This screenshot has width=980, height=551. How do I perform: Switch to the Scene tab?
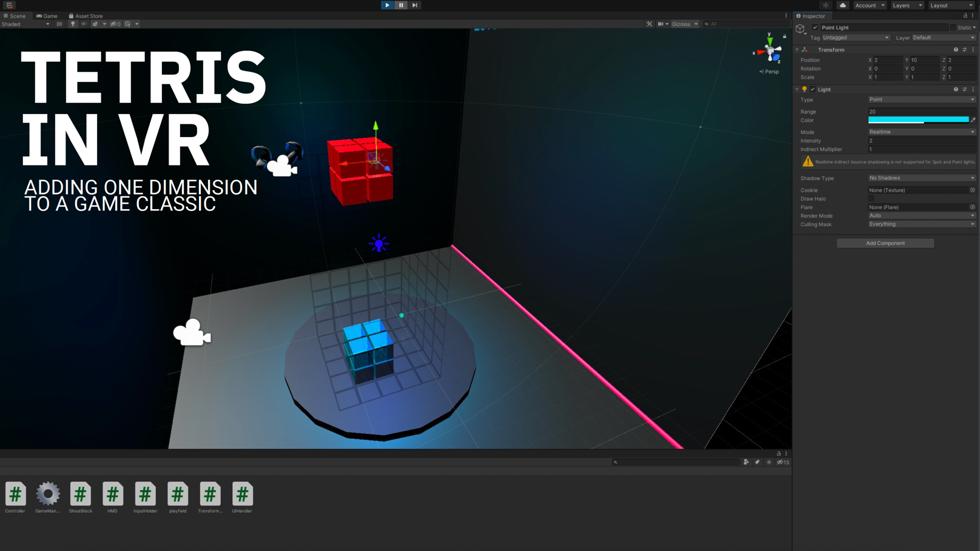[x=15, y=16]
